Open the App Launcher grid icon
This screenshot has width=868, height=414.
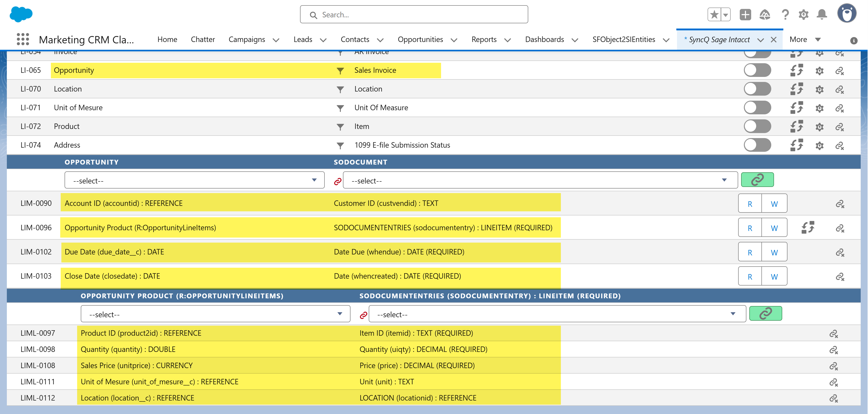click(23, 39)
